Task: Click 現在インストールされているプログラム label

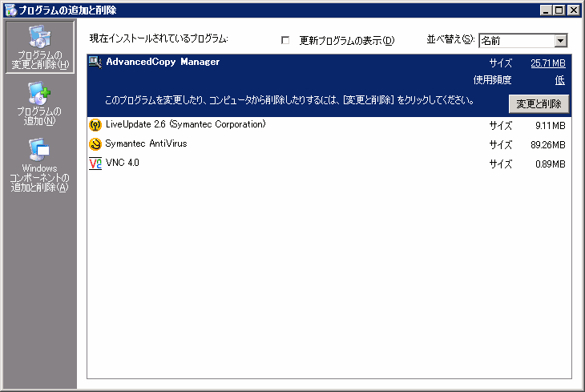Action: click(x=159, y=38)
